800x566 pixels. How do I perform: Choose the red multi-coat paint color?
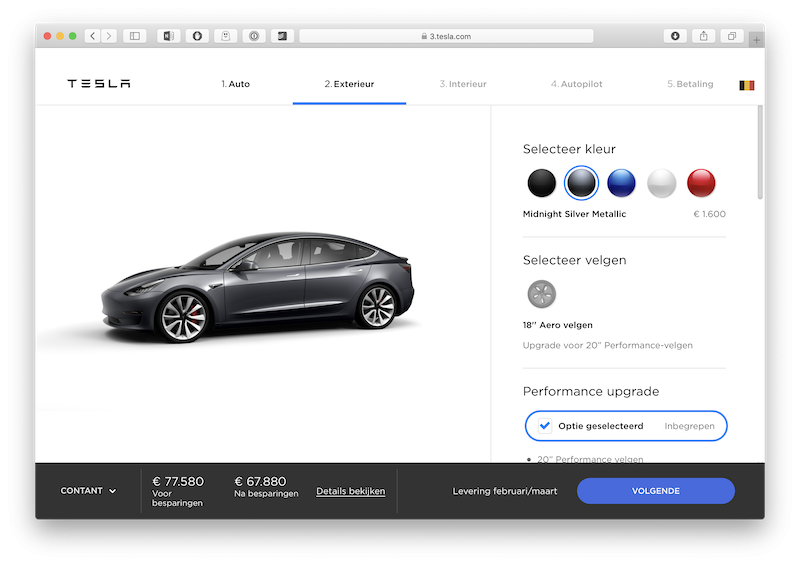pos(701,183)
